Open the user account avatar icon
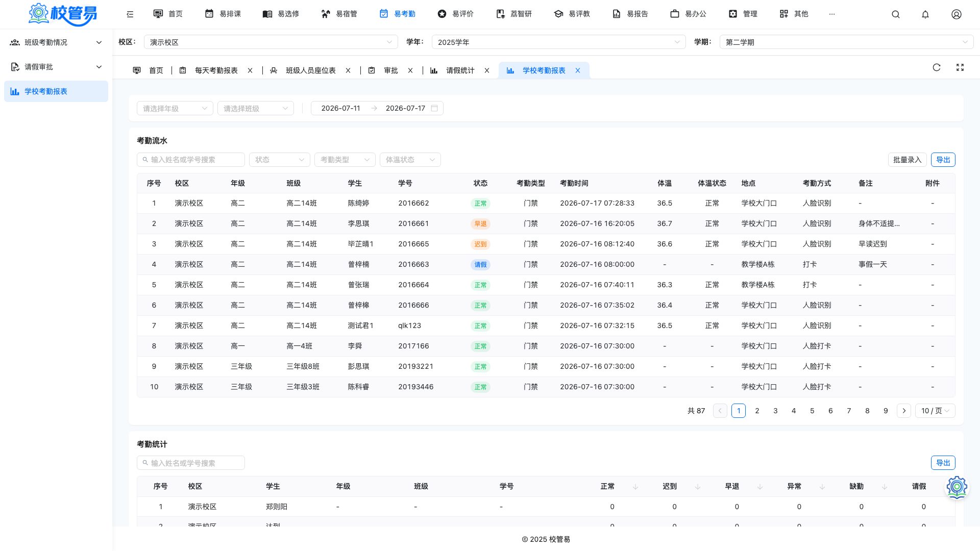Viewport: 980px width, 551px height. 957,14
